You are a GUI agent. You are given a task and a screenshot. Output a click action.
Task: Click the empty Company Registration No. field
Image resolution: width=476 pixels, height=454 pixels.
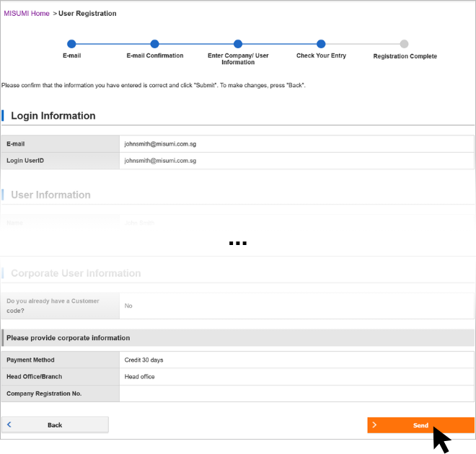coord(296,393)
